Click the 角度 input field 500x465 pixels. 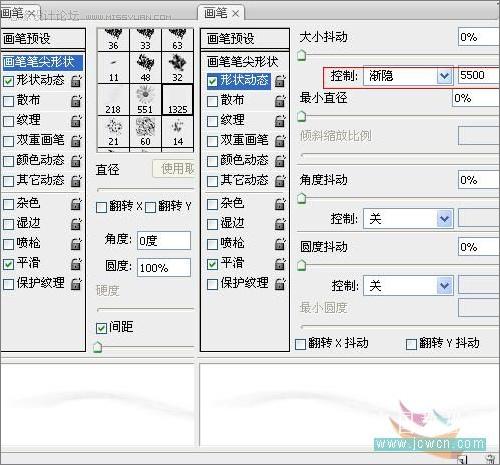point(164,241)
